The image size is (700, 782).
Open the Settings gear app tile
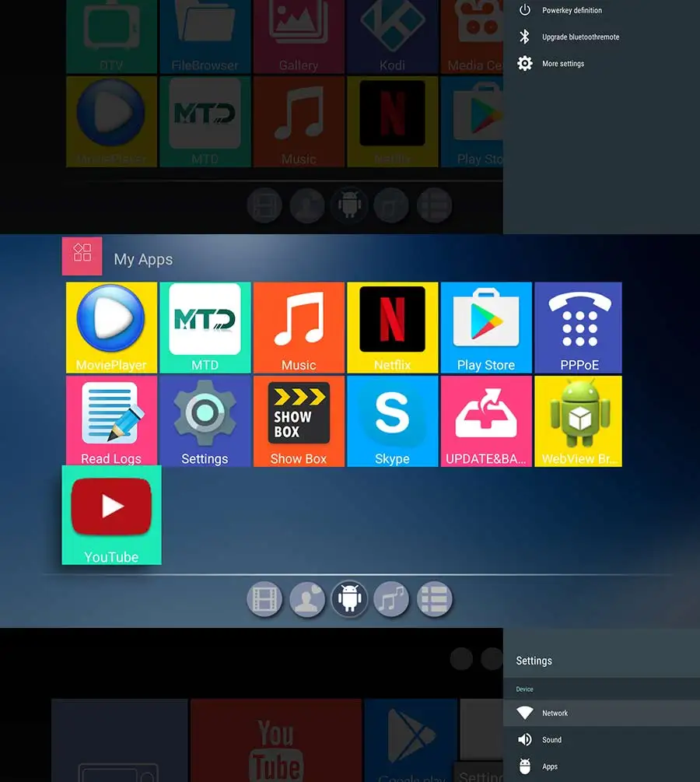point(205,421)
